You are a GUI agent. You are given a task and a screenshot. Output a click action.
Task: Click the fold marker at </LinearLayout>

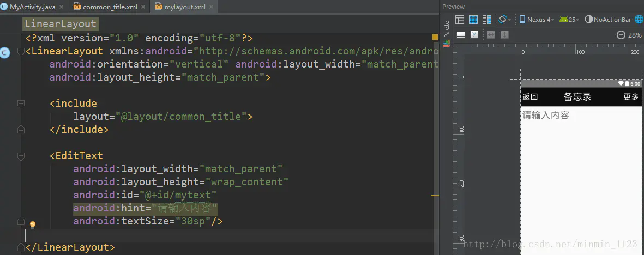pyautogui.click(x=21, y=247)
